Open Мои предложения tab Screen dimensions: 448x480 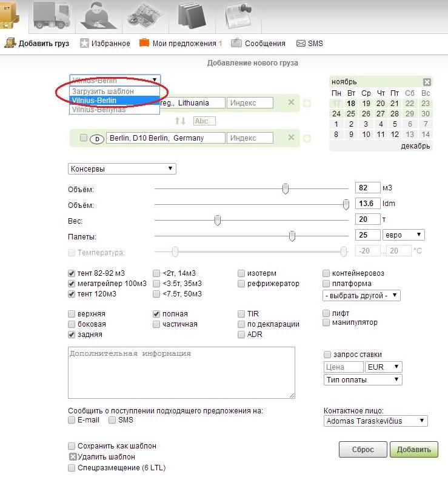click(x=181, y=43)
